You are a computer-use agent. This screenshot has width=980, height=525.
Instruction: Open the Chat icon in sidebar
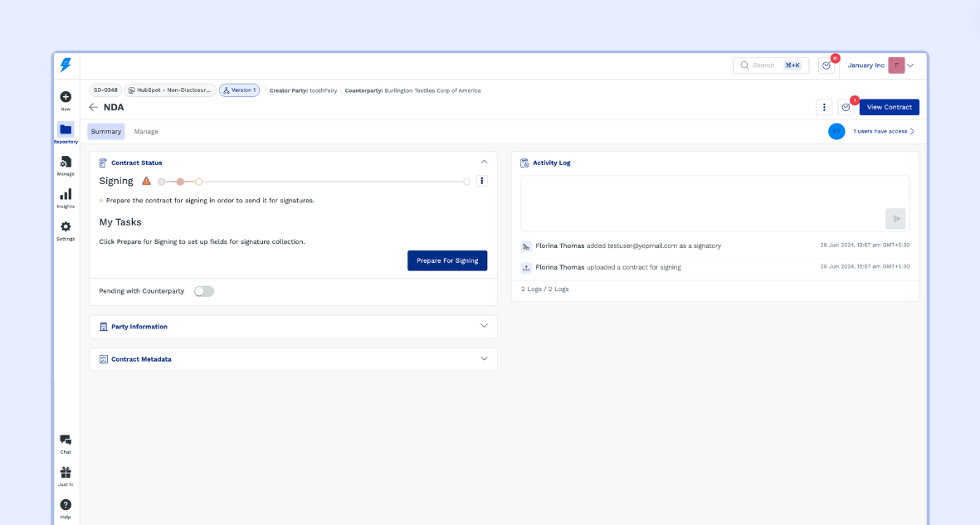[66, 440]
